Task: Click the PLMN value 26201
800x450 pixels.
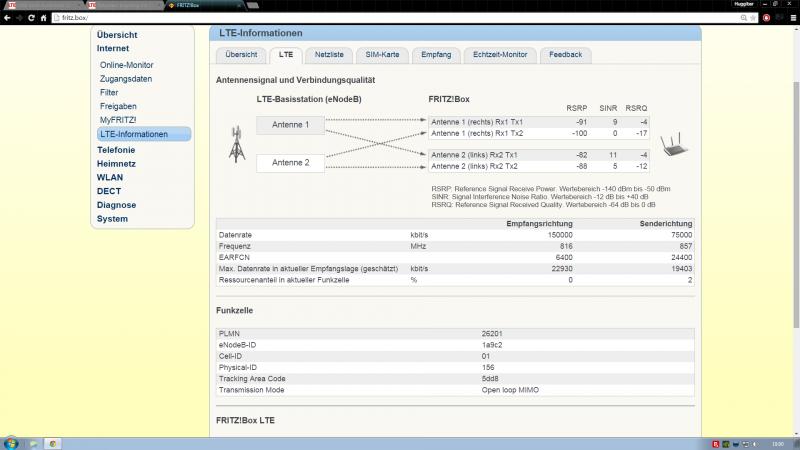Action: (492, 334)
